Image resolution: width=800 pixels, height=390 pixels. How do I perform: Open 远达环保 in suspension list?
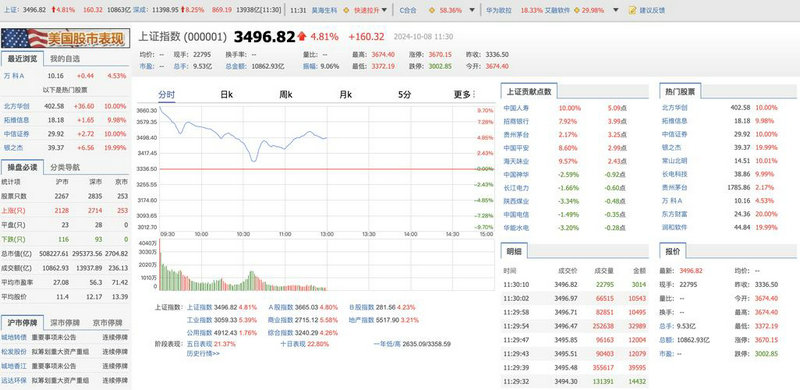(x=14, y=380)
